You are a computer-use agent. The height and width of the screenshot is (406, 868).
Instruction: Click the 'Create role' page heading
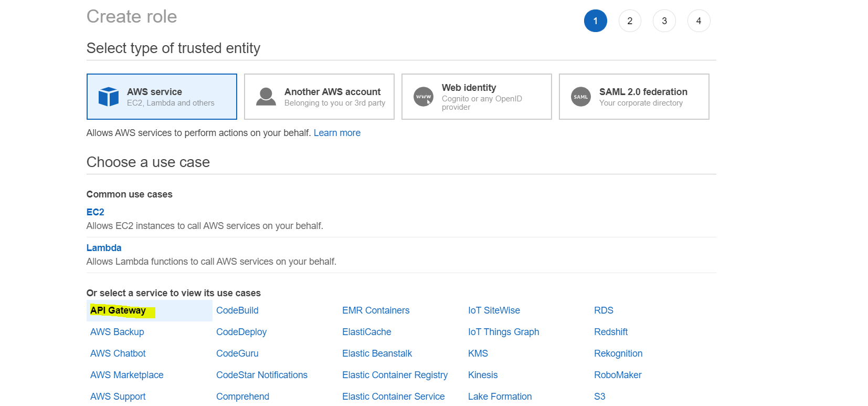click(x=132, y=16)
